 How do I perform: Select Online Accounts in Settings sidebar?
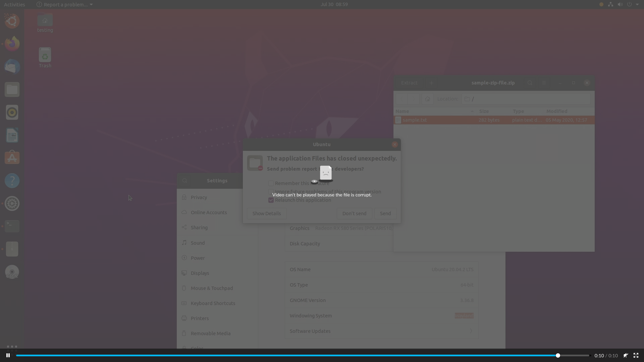pos(217,213)
